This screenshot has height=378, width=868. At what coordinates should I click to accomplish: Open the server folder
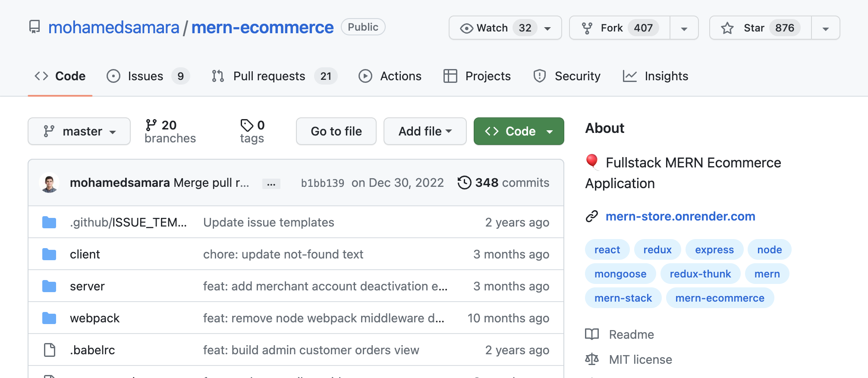click(x=87, y=286)
